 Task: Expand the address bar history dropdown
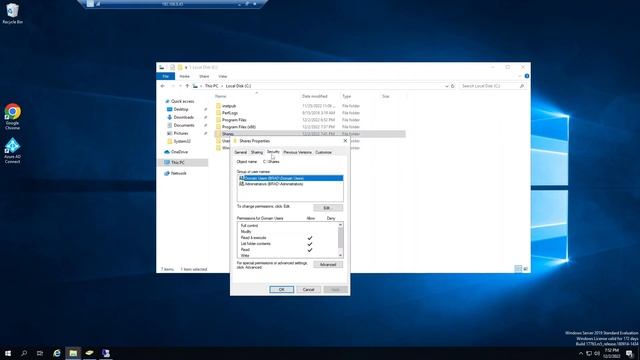tap(447, 86)
